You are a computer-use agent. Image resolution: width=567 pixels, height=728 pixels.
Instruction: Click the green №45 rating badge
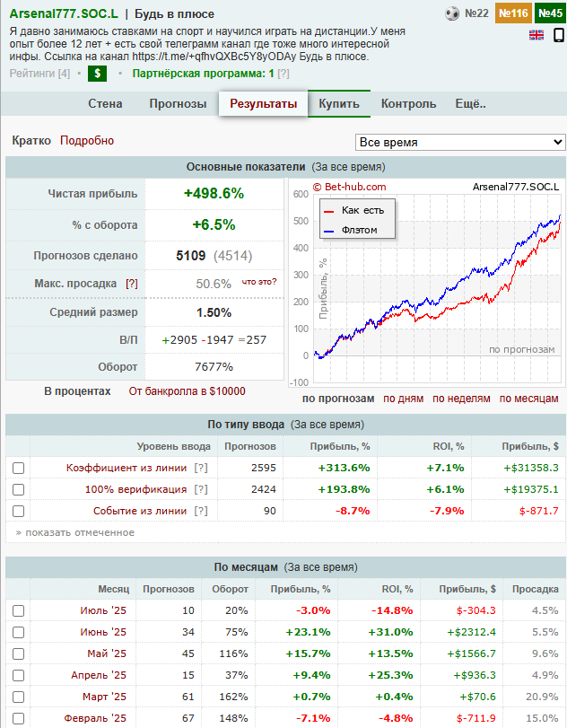click(549, 13)
